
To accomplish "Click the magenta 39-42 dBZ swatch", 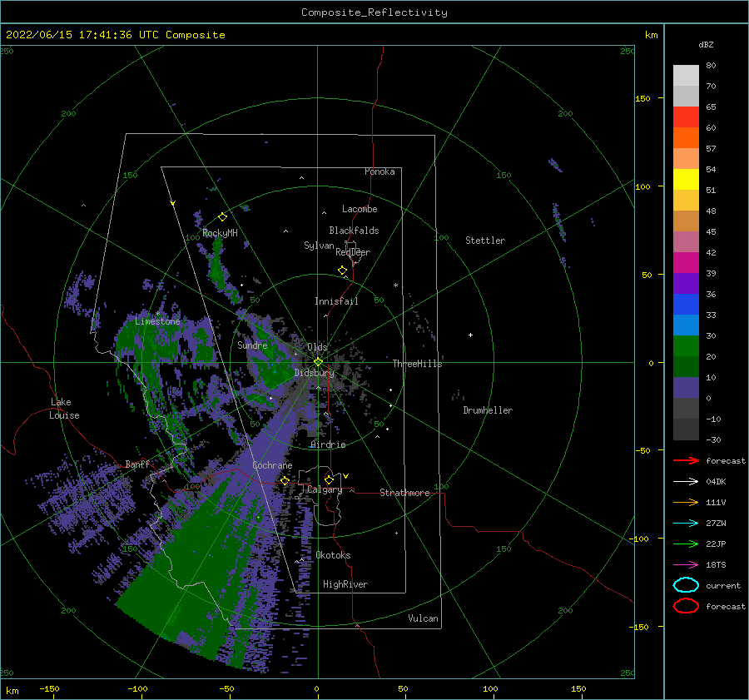I will coord(686,263).
